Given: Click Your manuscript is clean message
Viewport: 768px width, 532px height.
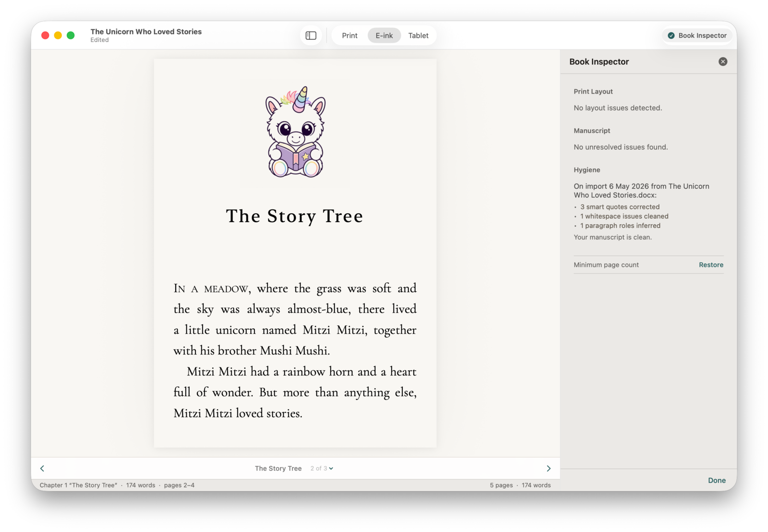Looking at the screenshot, I should 612,237.
